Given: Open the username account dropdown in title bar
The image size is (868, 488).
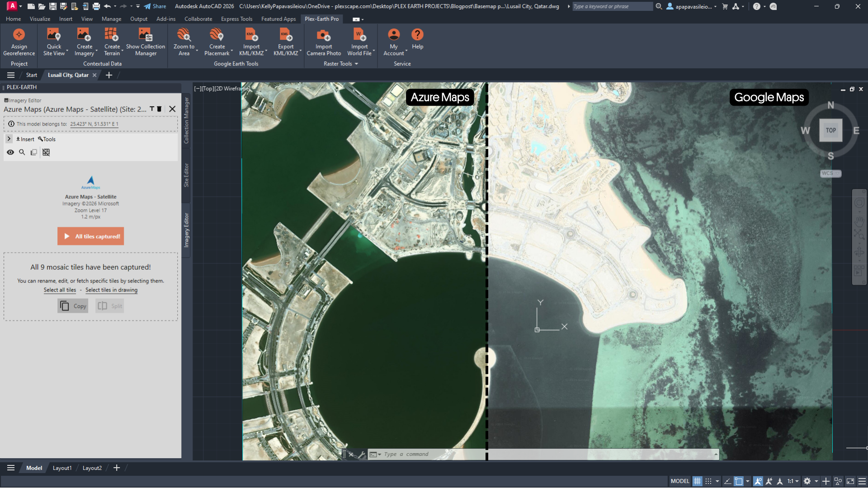Looking at the screenshot, I should click(692, 6).
